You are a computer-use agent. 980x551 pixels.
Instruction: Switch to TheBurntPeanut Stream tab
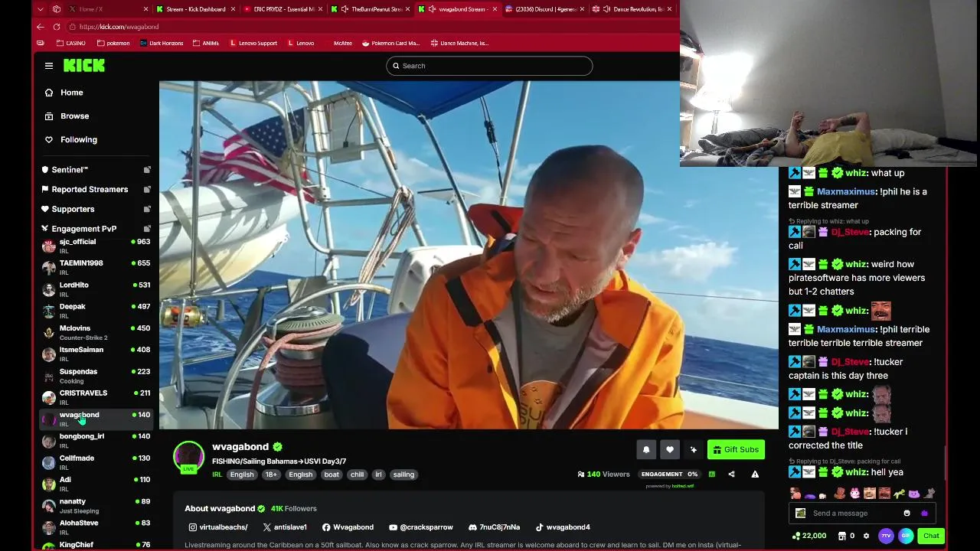[x=371, y=9]
